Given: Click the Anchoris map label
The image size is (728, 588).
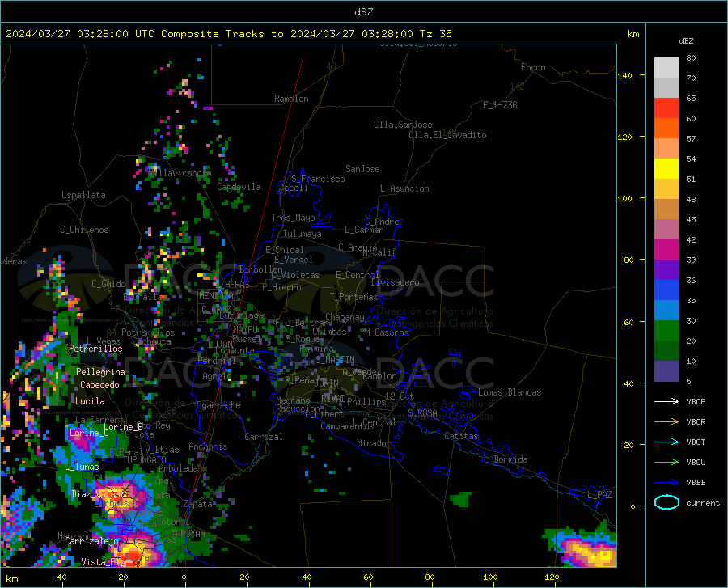Looking at the screenshot, I should 208,446.
